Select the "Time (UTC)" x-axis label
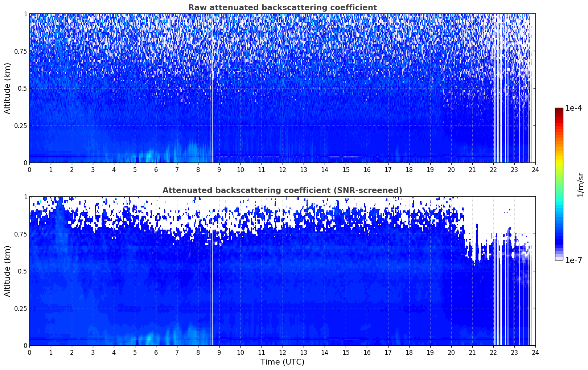The image size is (588, 370). (x=282, y=362)
